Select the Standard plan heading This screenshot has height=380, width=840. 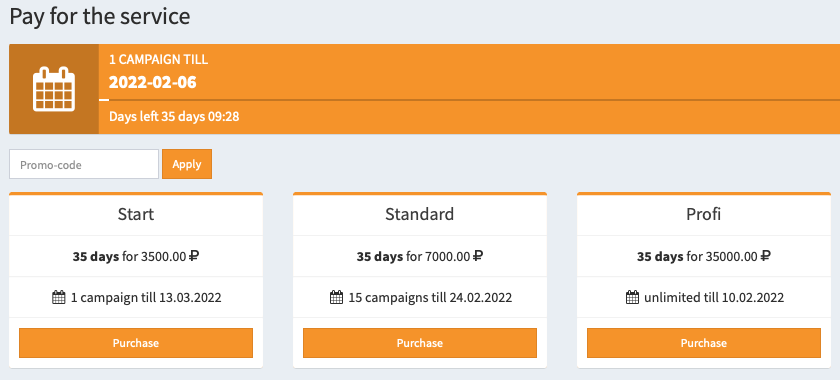tap(420, 214)
